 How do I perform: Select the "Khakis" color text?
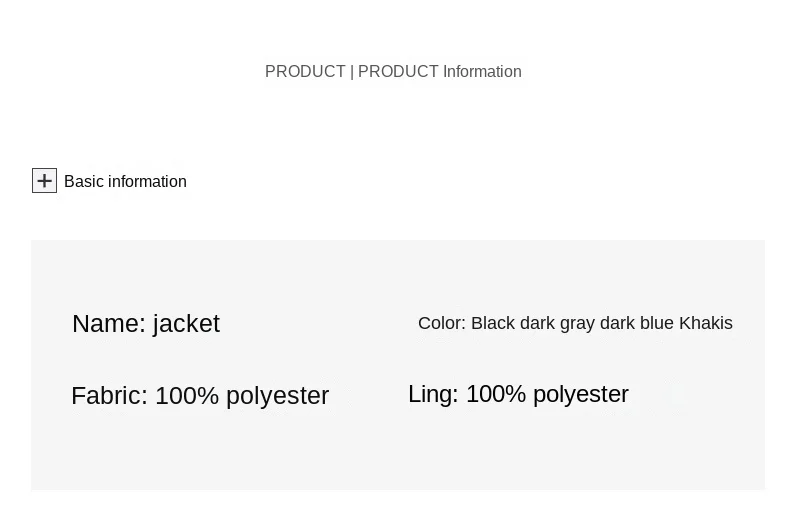pyautogui.click(x=706, y=323)
